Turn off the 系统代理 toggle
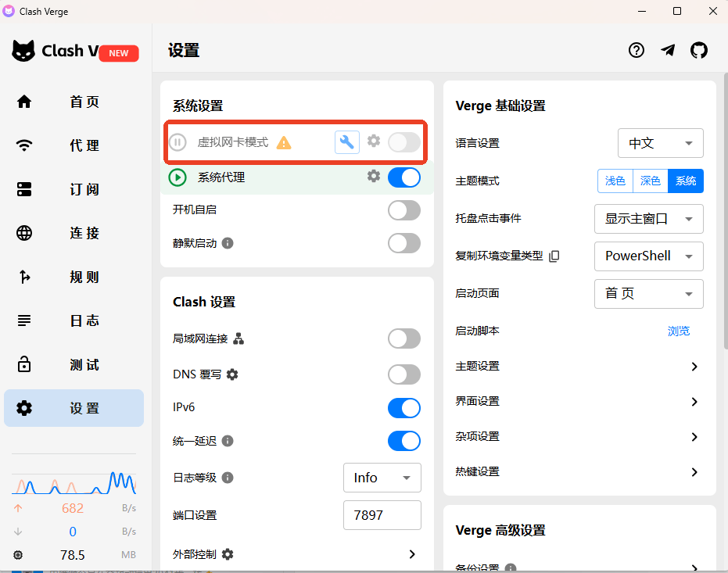728x573 pixels. pos(404,177)
